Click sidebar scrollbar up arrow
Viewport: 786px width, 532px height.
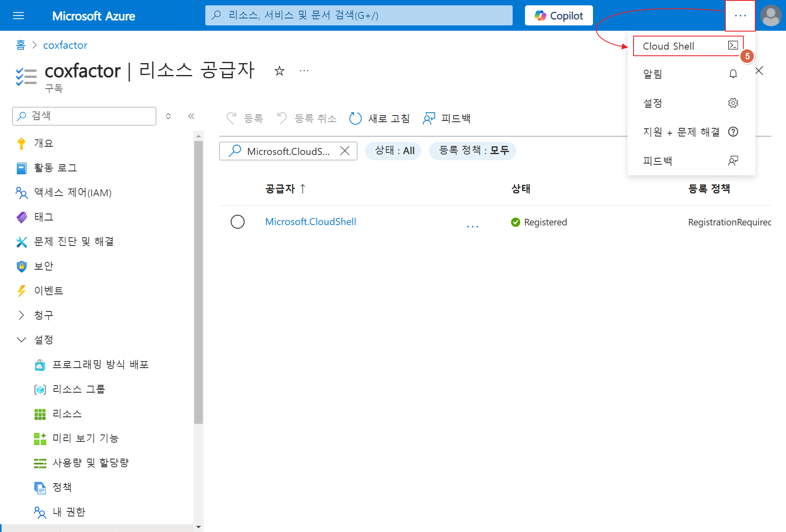198,136
